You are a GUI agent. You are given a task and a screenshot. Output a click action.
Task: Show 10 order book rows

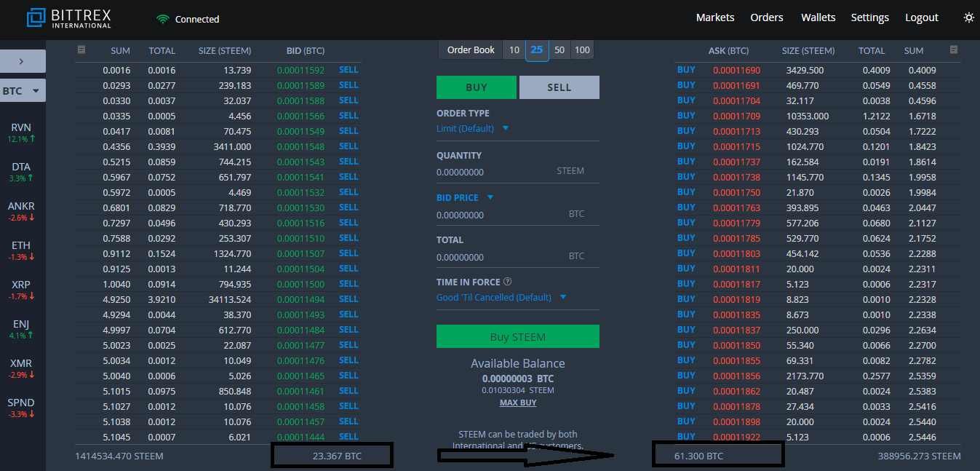tap(514, 50)
